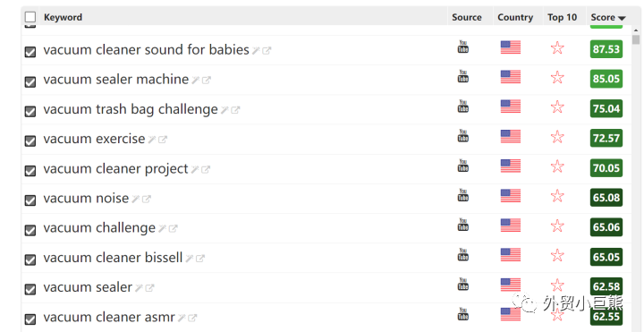Sort by the Keyword column header
Screen dimensions: 644x332
click(x=63, y=17)
